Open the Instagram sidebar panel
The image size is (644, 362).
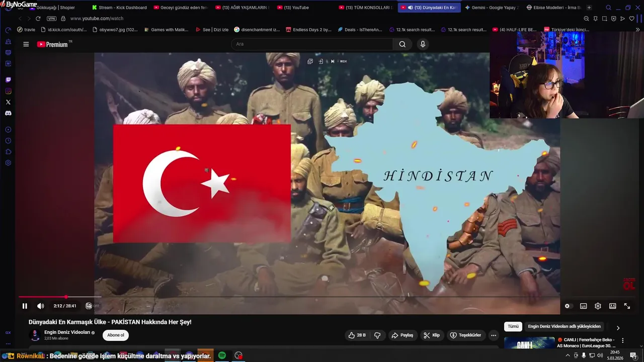point(8,91)
